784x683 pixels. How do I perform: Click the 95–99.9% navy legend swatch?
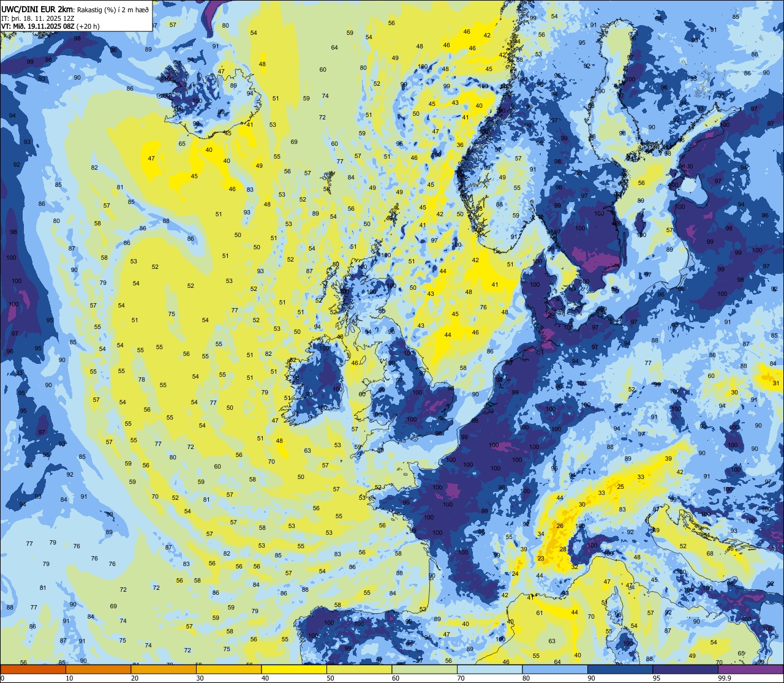pyautogui.click(x=685, y=669)
